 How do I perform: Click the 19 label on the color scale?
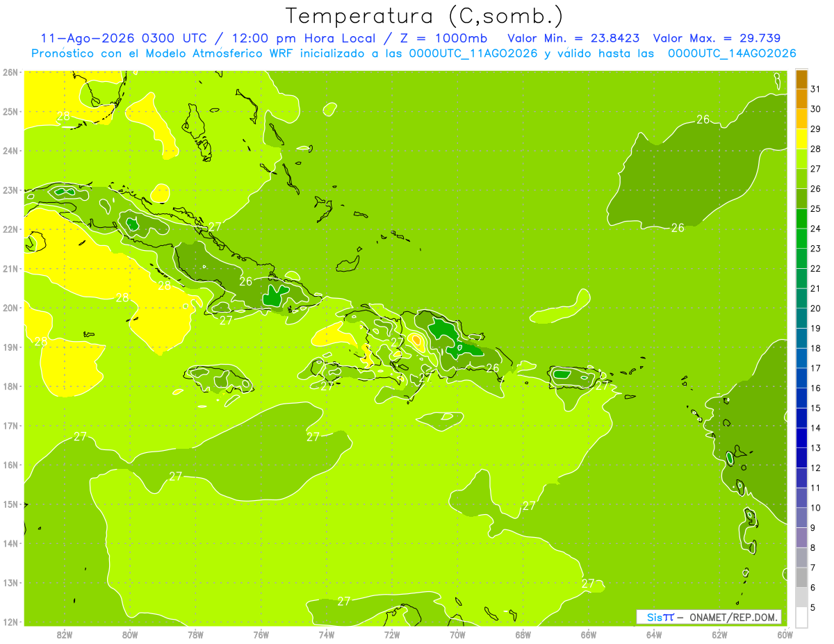815,329
